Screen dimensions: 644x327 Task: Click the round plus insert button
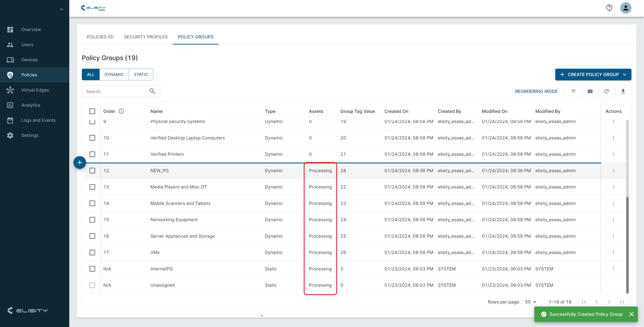(x=80, y=163)
